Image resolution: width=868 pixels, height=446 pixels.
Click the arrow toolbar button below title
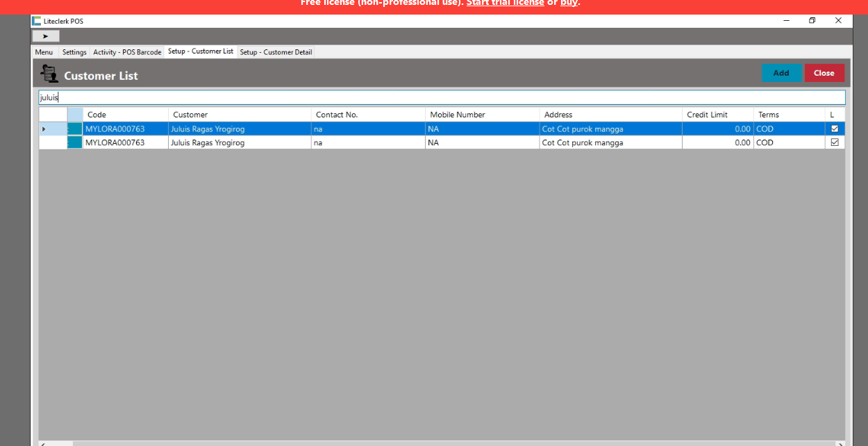[46, 36]
